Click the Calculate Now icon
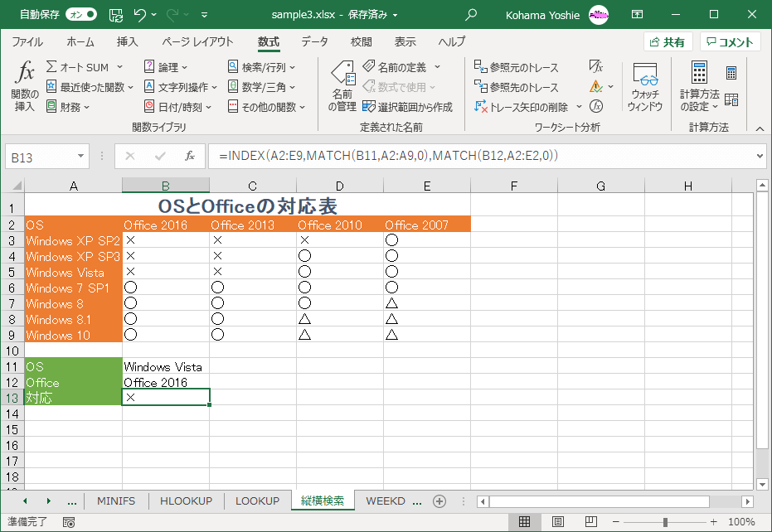 click(x=731, y=73)
